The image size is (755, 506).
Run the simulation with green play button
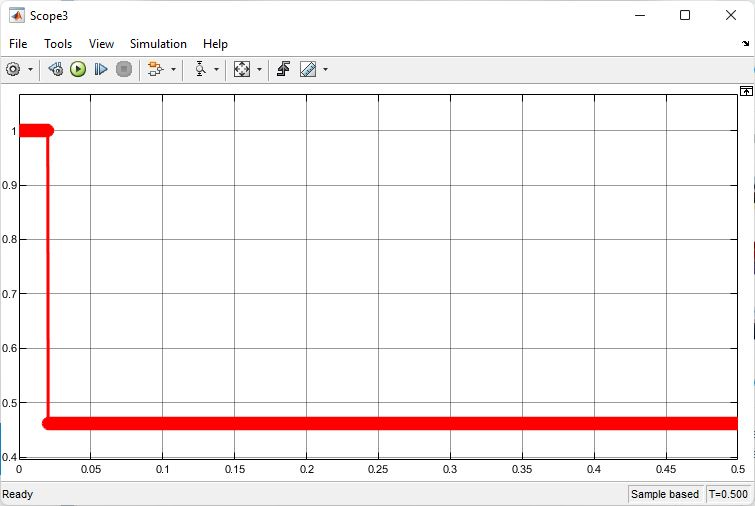pyautogui.click(x=78, y=69)
